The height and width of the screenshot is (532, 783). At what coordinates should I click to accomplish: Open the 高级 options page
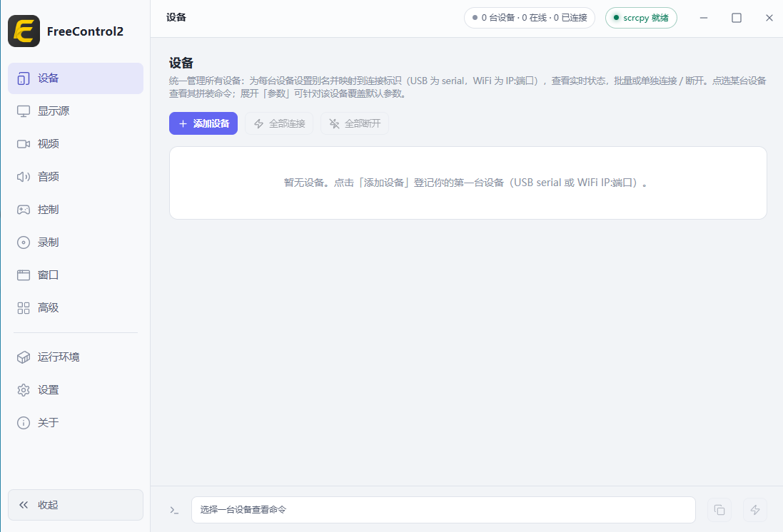pyautogui.click(x=76, y=308)
